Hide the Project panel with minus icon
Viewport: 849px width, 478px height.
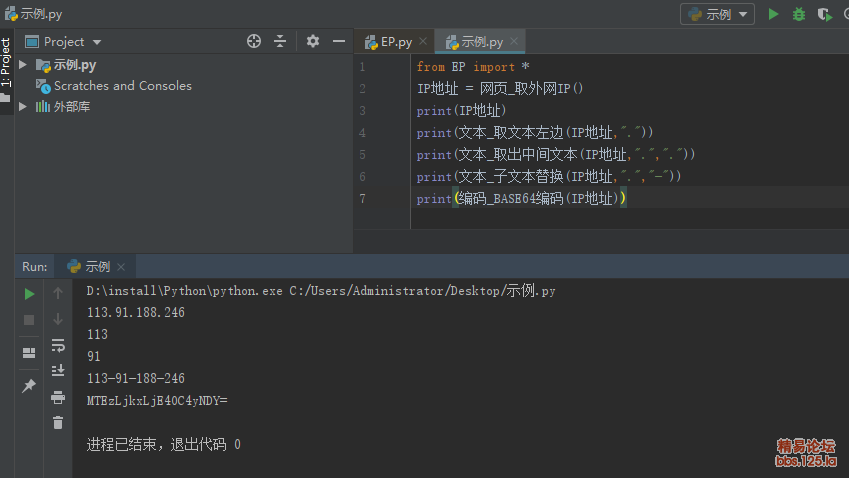tap(339, 41)
